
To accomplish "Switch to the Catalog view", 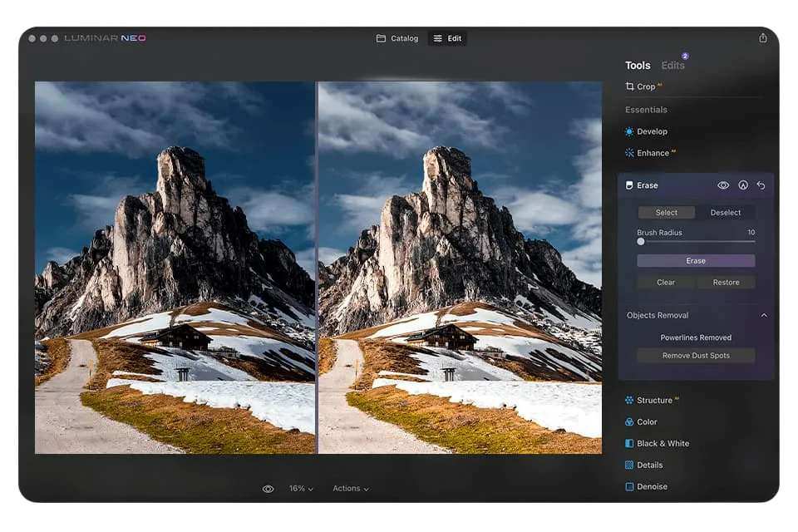I will (397, 37).
